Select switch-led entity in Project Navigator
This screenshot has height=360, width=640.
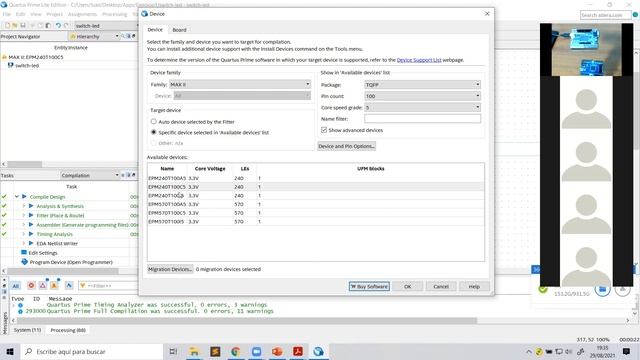click(x=27, y=65)
